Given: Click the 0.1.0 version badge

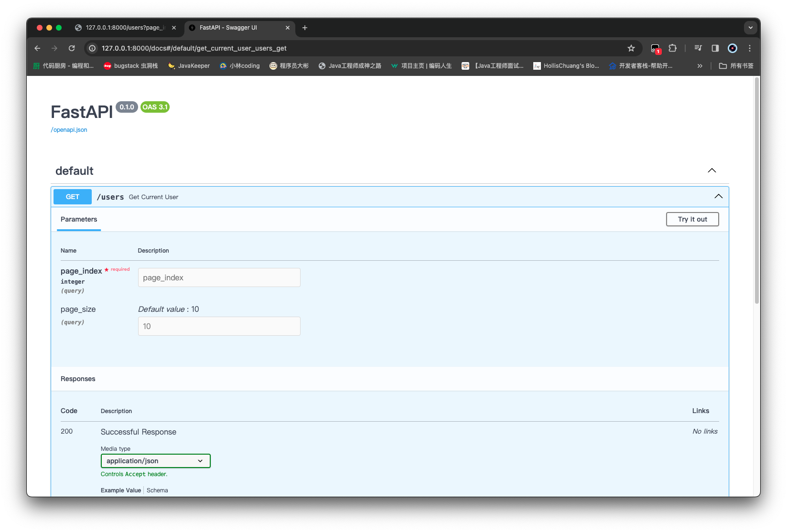Looking at the screenshot, I should pos(127,107).
